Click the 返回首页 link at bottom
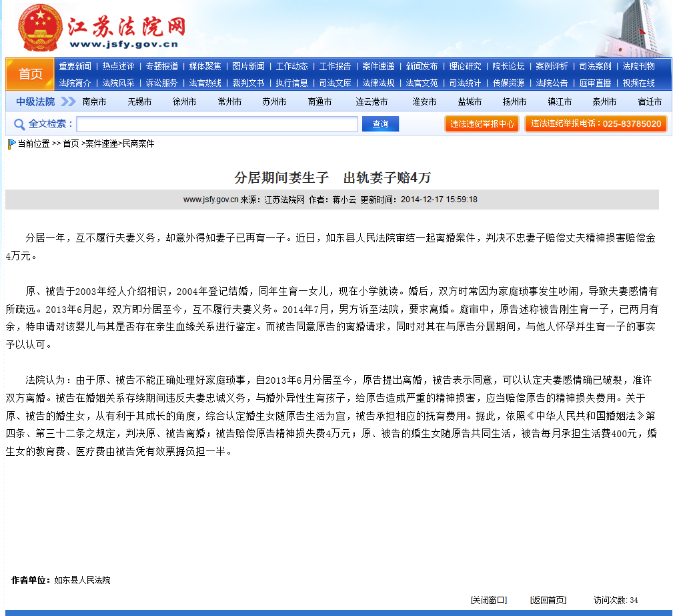The height and width of the screenshot is (616, 673). point(548,600)
